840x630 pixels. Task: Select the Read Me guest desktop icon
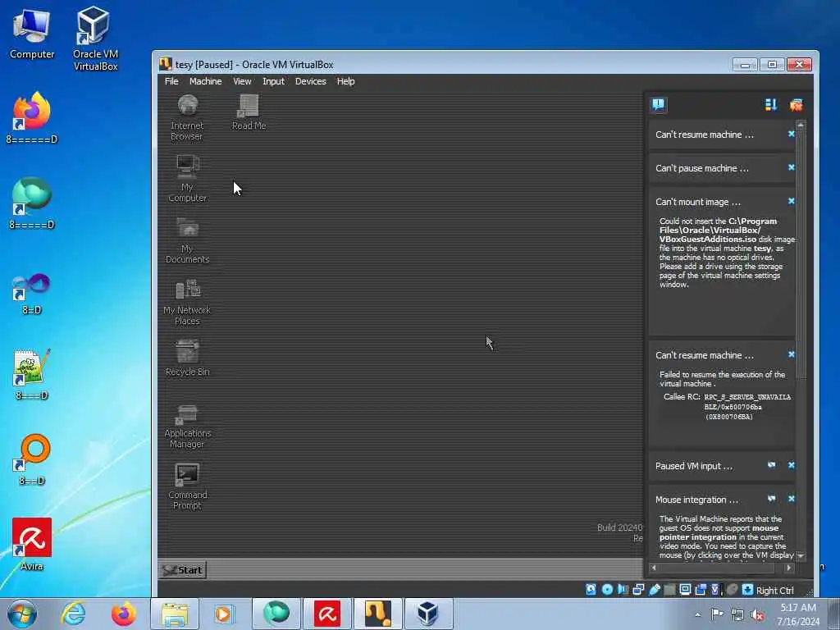click(249, 112)
